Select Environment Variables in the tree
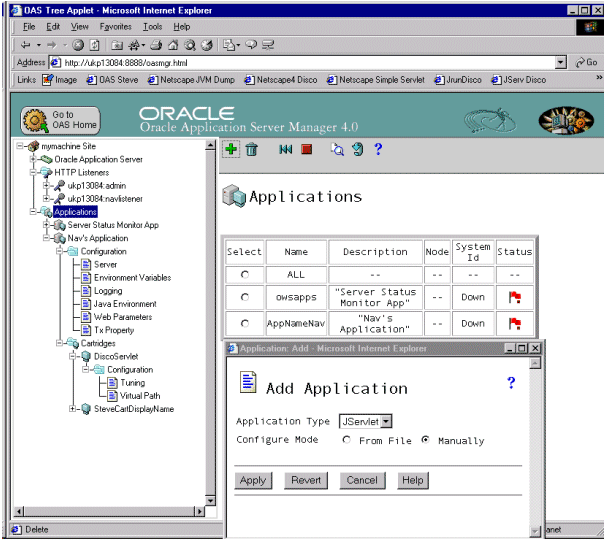The image size is (607, 541). pyautogui.click(x=132, y=278)
